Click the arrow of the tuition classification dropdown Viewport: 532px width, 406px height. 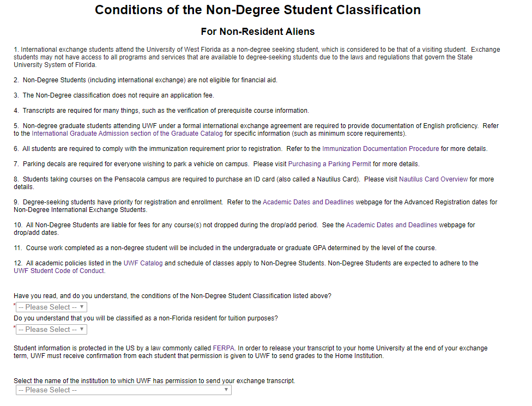coord(82,329)
